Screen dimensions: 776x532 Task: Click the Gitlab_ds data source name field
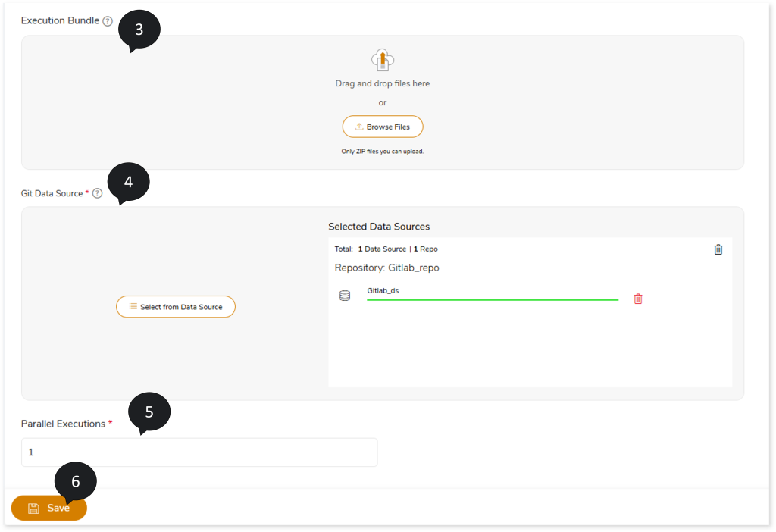pos(492,292)
